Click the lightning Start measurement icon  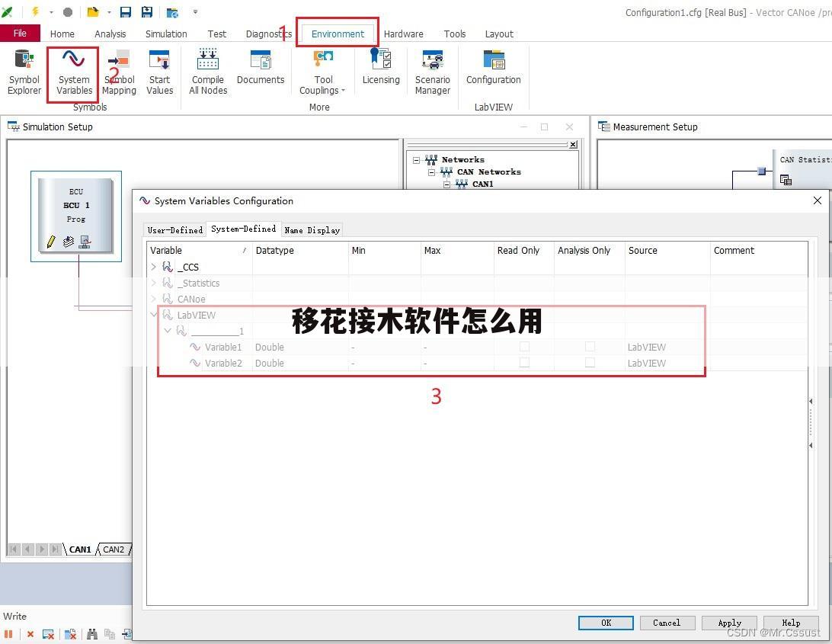click(x=36, y=11)
